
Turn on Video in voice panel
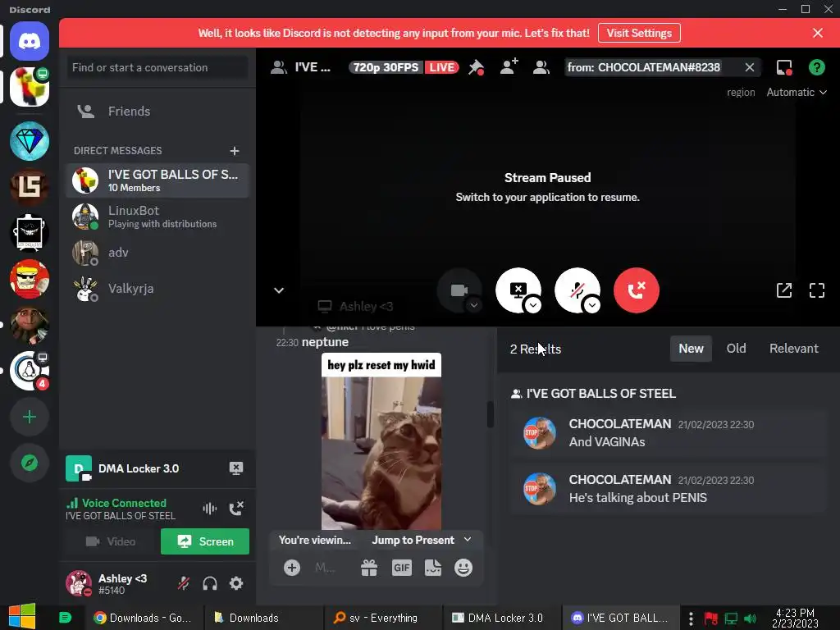[x=112, y=541]
